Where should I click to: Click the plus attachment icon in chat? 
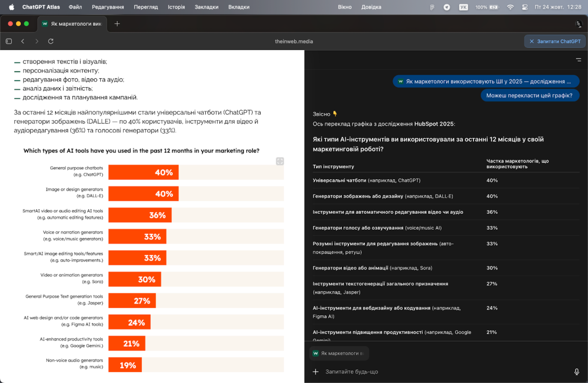pyautogui.click(x=316, y=371)
